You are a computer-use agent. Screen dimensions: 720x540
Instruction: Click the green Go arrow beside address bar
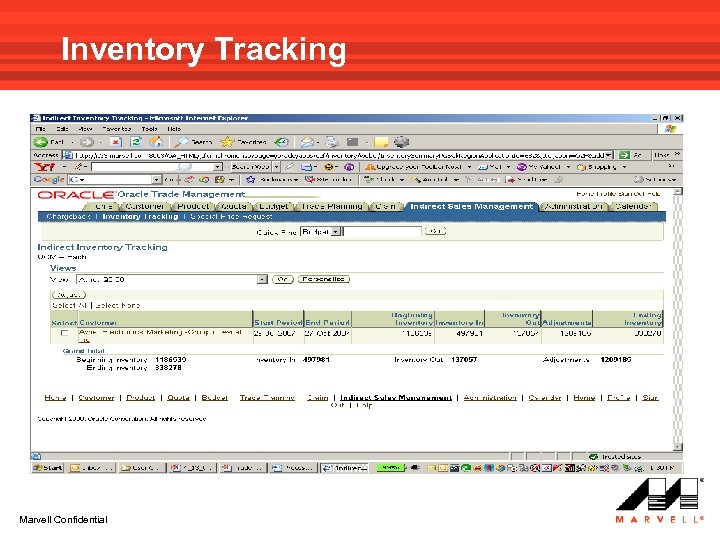(x=624, y=155)
